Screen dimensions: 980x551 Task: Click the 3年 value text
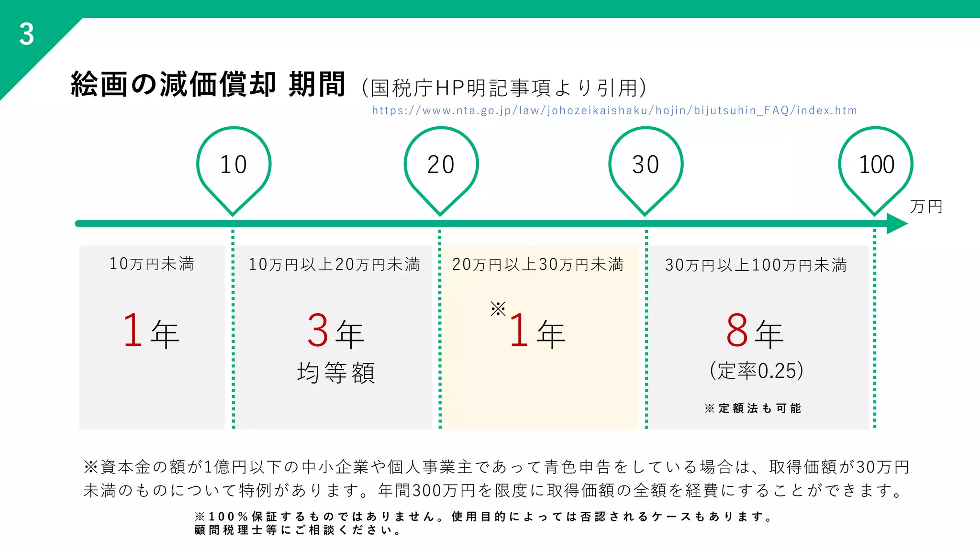click(x=336, y=331)
